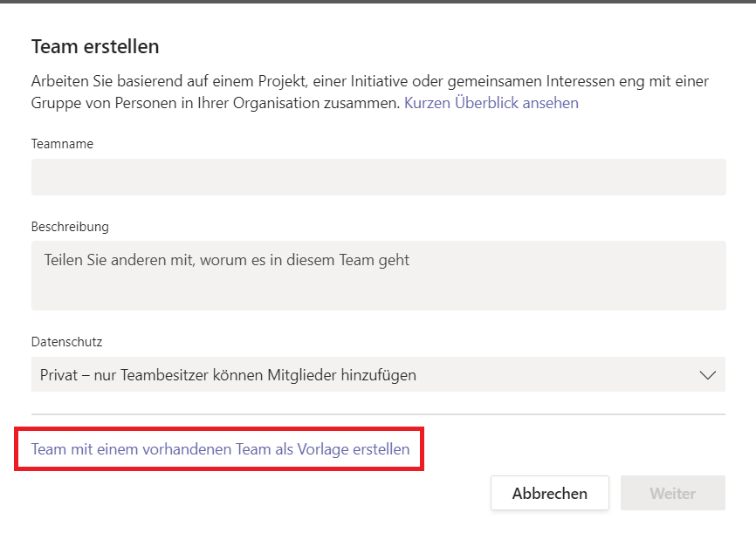
Task: Click the Teamname field label
Action: [62, 144]
